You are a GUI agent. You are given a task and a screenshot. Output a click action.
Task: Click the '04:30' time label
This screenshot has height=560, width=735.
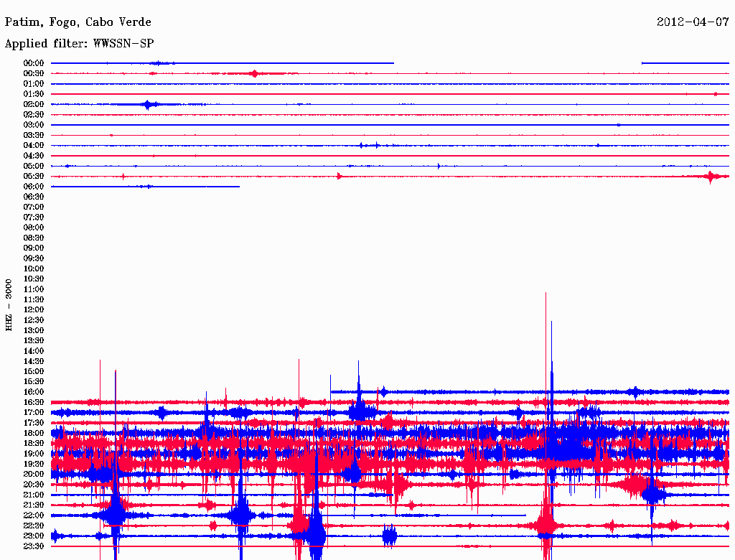click(34, 156)
